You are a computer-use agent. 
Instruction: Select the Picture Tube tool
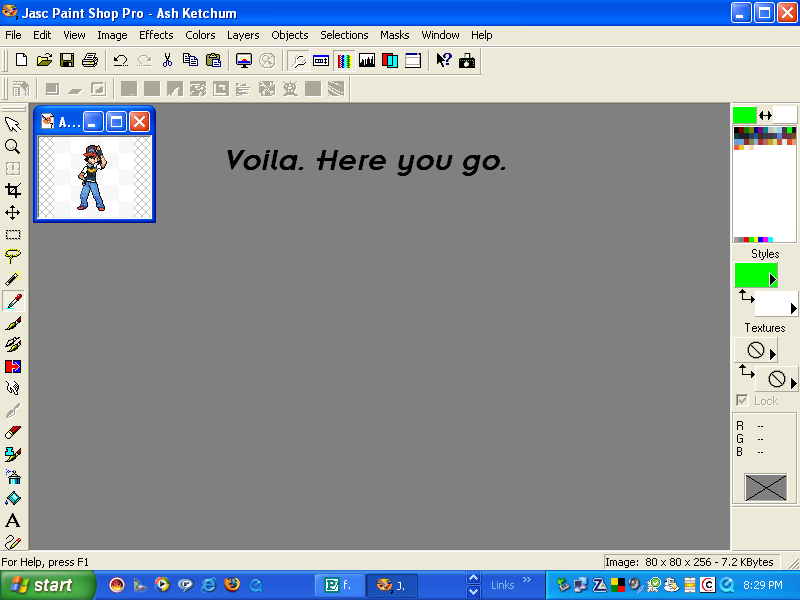click(x=13, y=455)
